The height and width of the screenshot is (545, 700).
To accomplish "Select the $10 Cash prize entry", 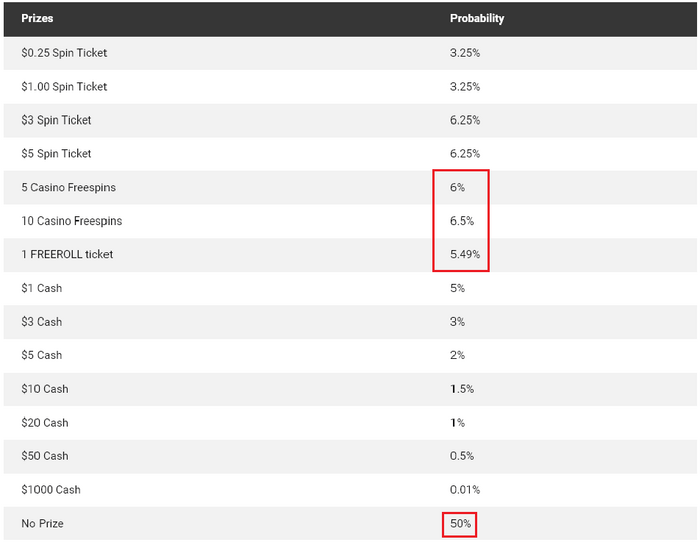I will (45, 389).
